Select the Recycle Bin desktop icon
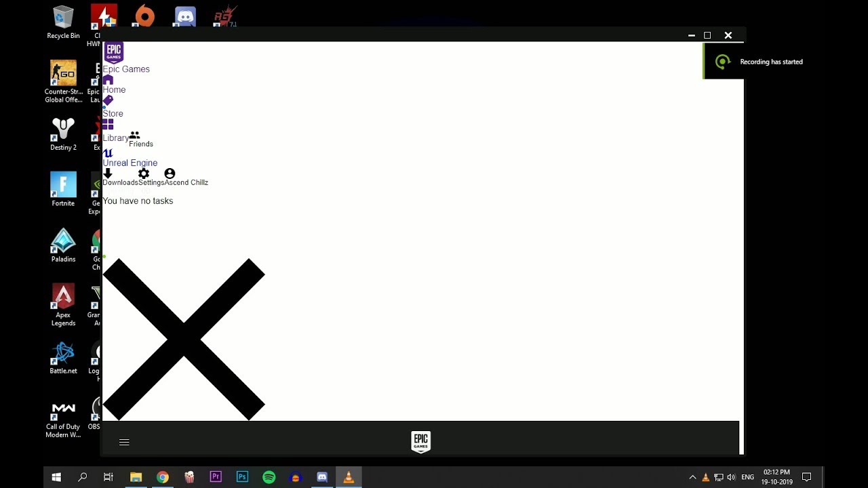 (x=63, y=22)
